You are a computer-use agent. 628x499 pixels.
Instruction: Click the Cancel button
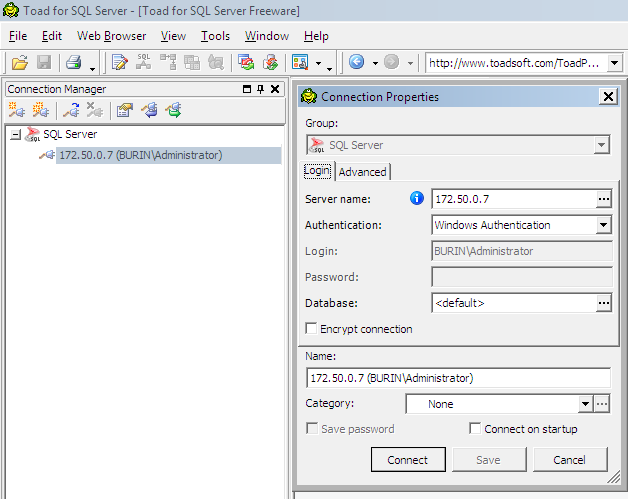569,460
